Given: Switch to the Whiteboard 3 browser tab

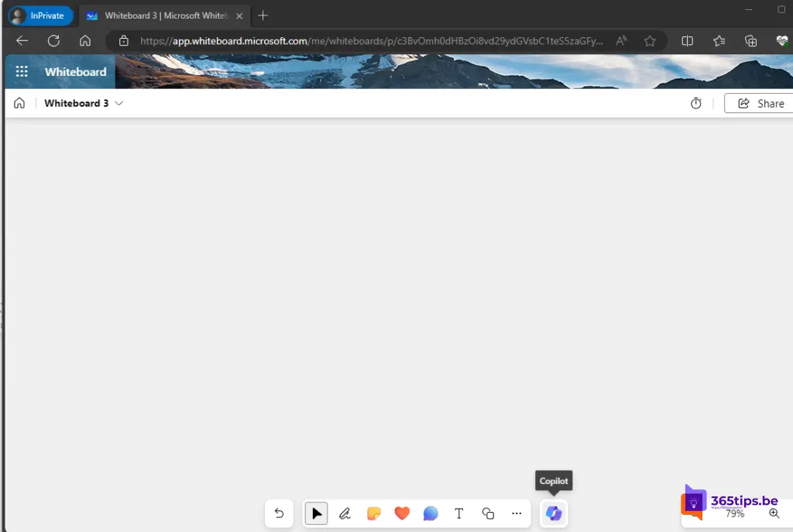Looking at the screenshot, I should click(x=163, y=15).
